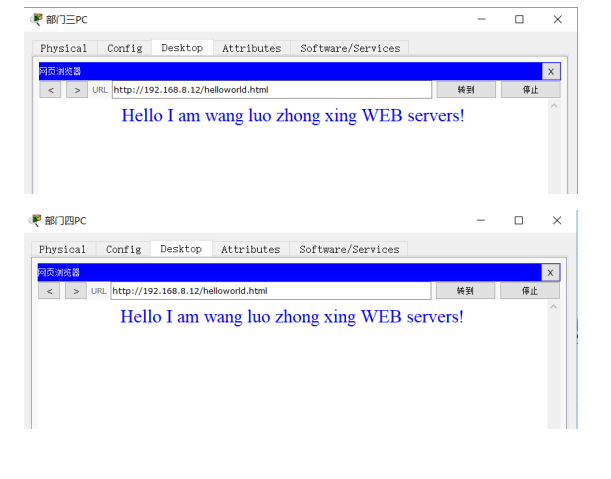
Task: Click scroll-up arrow in 部门四PC browser page
Action: [553, 307]
